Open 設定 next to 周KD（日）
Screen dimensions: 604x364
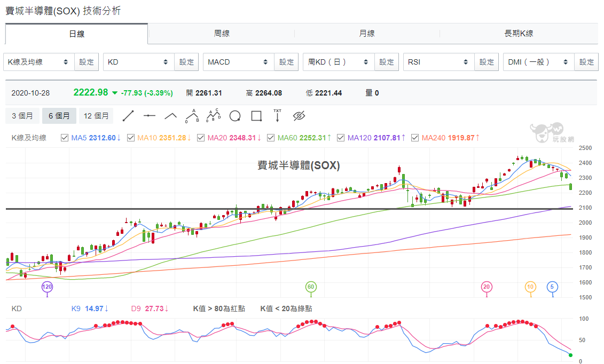tap(387, 62)
